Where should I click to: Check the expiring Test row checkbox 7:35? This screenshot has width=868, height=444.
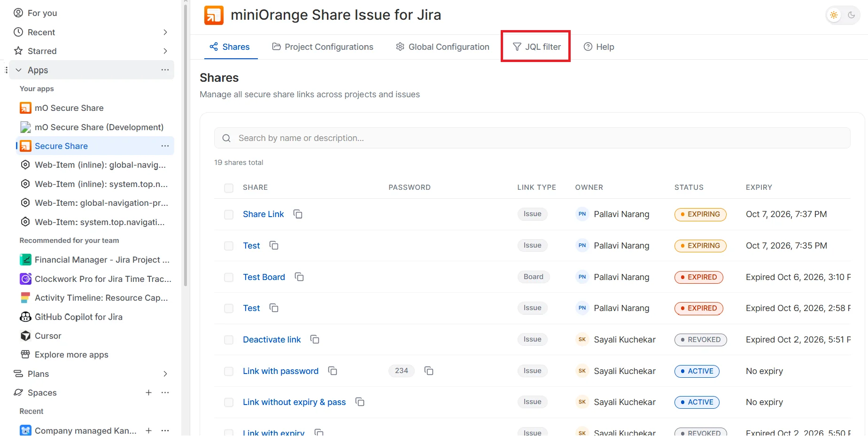pyautogui.click(x=229, y=246)
